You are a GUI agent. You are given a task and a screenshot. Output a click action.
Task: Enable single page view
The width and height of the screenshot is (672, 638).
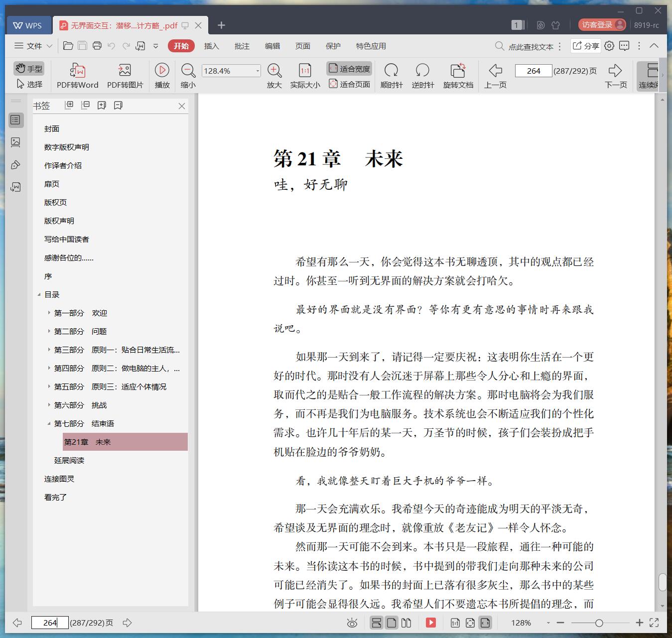tap(392, 623)
